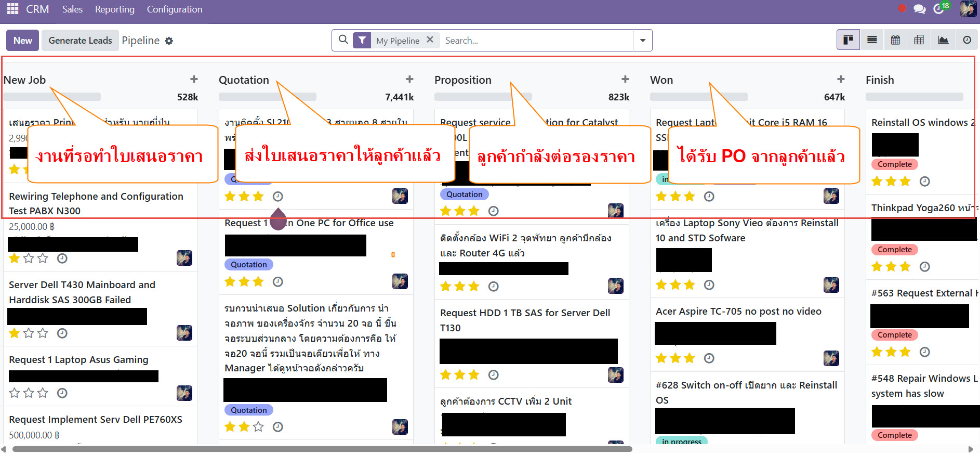The image size is (980, 453).
Task: Open the apps grid menu
Action: (x=12, y=9)
